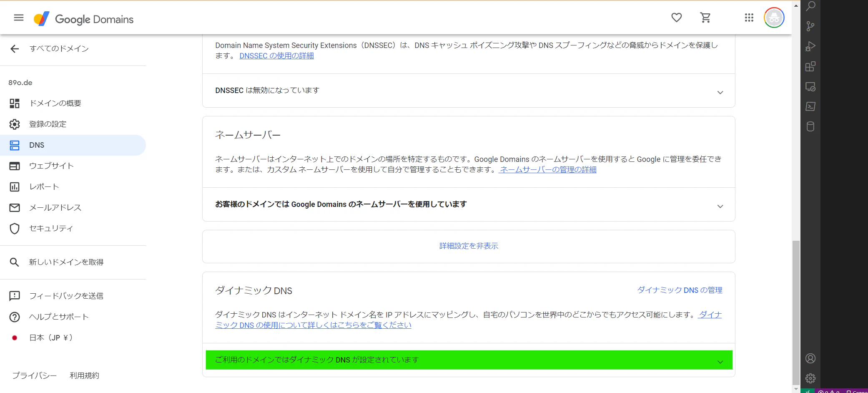The height and width of the screenshot is (393, 868).
Task: Open the プライバシー link
Action: [x=34, y=375]
